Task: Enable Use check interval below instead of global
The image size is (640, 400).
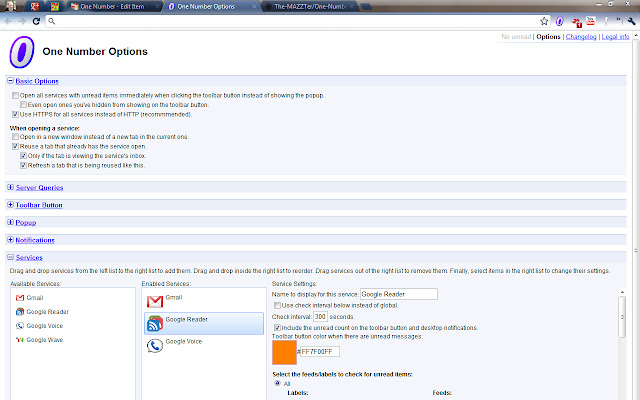Action: coord(277,305)
